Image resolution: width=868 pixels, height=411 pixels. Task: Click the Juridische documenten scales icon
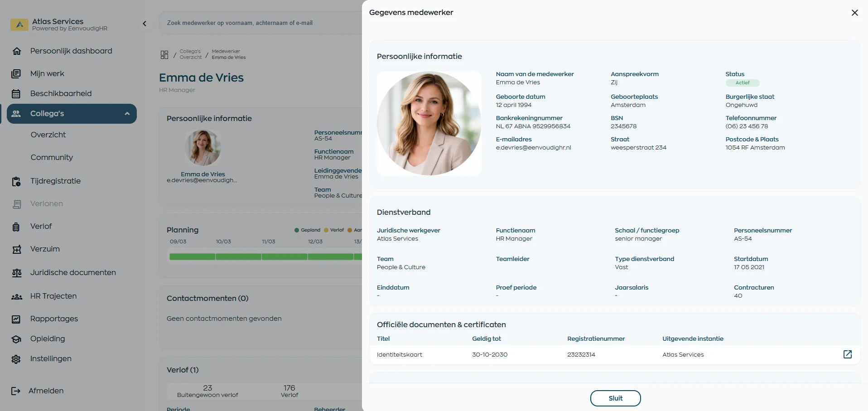click(x=17, y=273)
